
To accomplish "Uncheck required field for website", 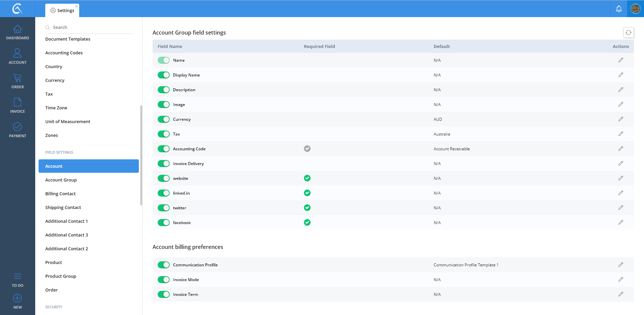I will click(307, 178).
